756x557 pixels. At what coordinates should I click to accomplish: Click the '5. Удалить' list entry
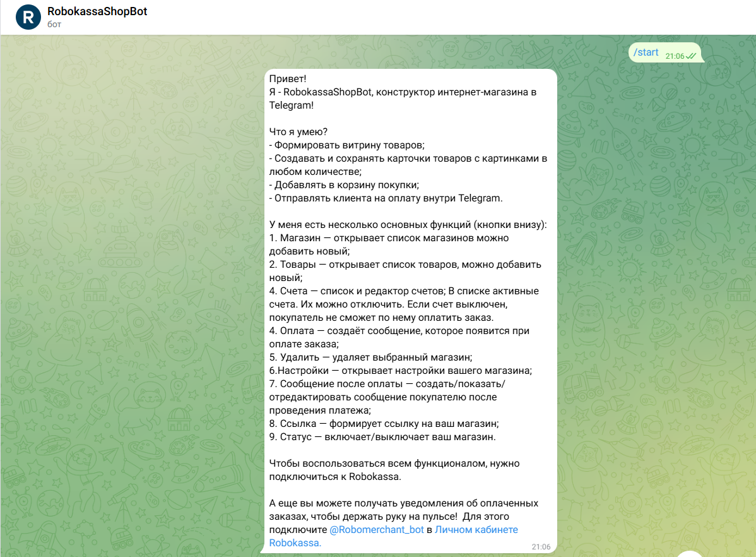coord(371,357)
